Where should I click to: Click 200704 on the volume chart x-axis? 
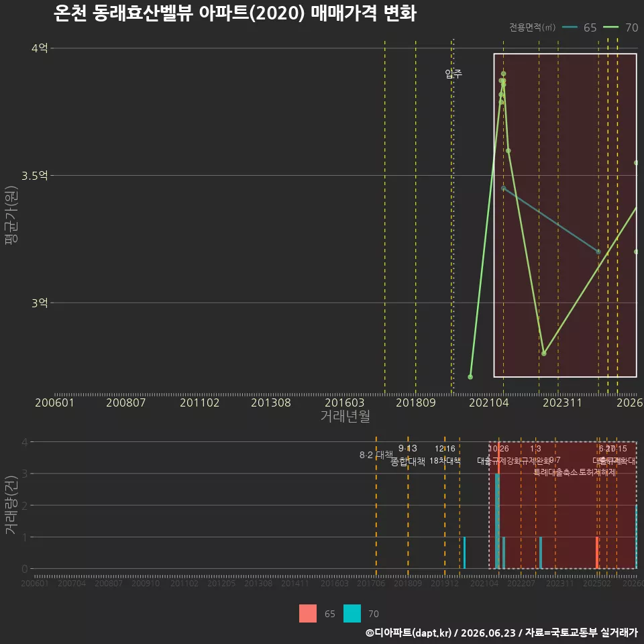[72, 583]
